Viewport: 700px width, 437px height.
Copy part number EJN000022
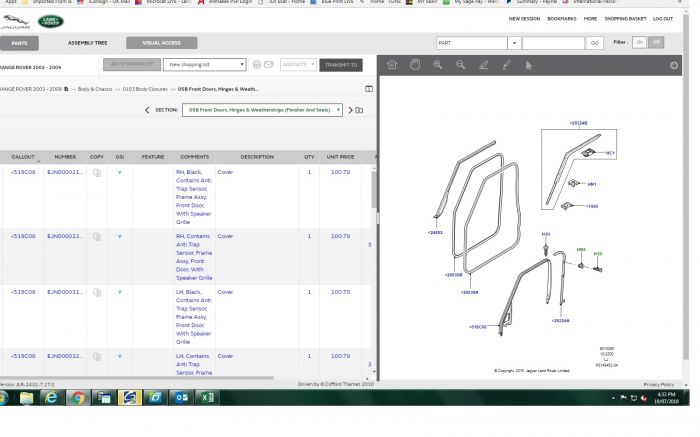pyautogui.click(x=97, y=237)
